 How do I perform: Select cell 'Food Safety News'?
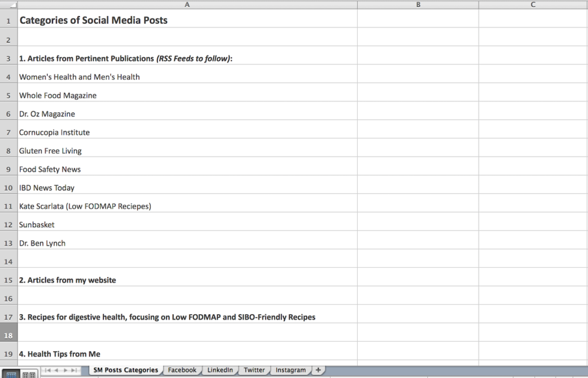click(188, 166)
